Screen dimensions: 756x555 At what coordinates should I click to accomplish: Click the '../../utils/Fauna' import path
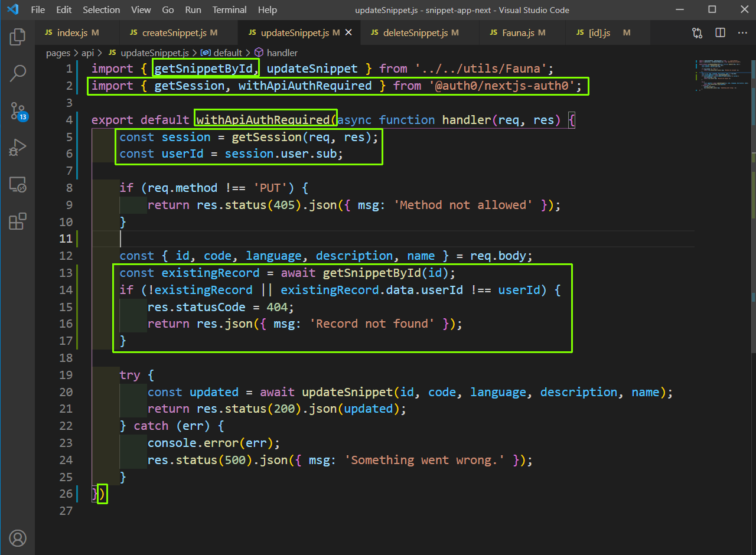[x=481, y=68]
